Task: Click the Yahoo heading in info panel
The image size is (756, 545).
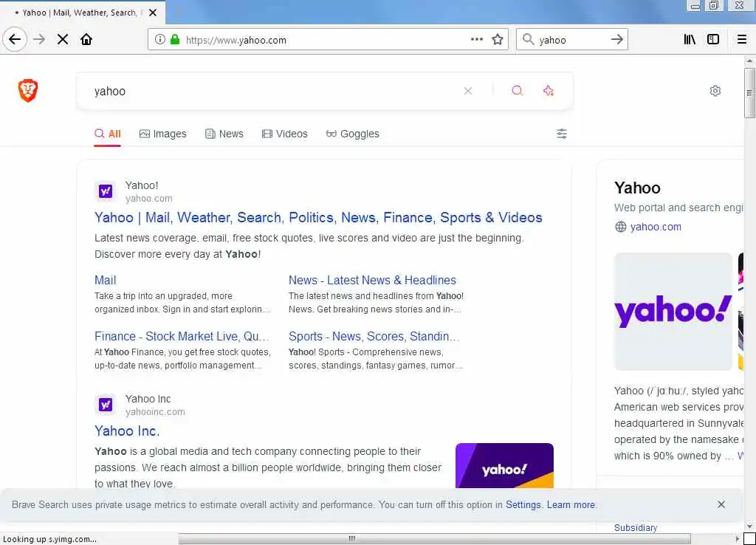Action: (x=637, y=188)
